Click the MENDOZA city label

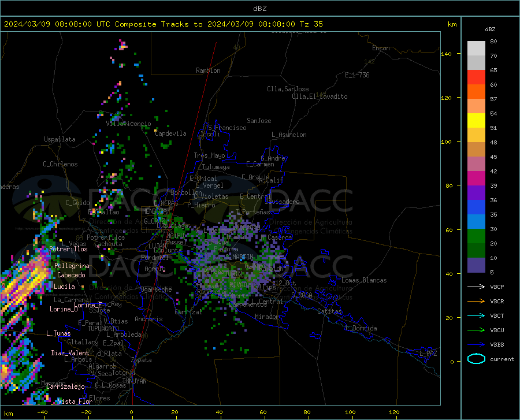click(154, 211)
